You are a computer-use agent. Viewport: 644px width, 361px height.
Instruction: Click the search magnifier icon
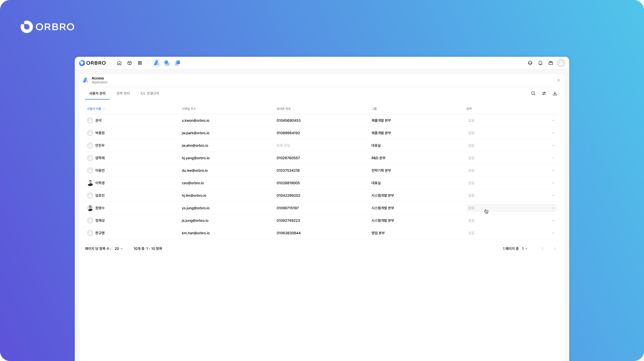tap(533, 93)
